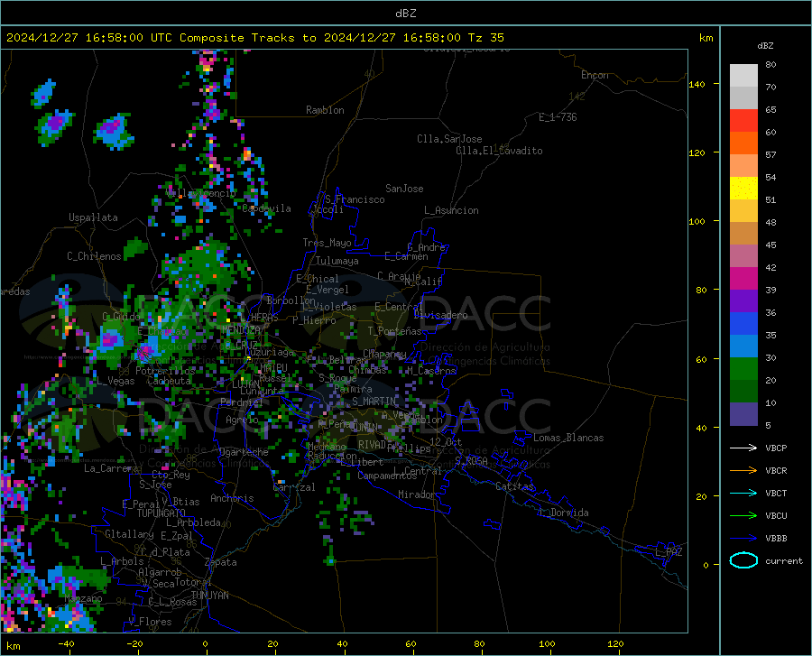Click the 'Catitas' map label
Image resolution: width=812 pixels, height=656 pixels.
coord(514,486)
